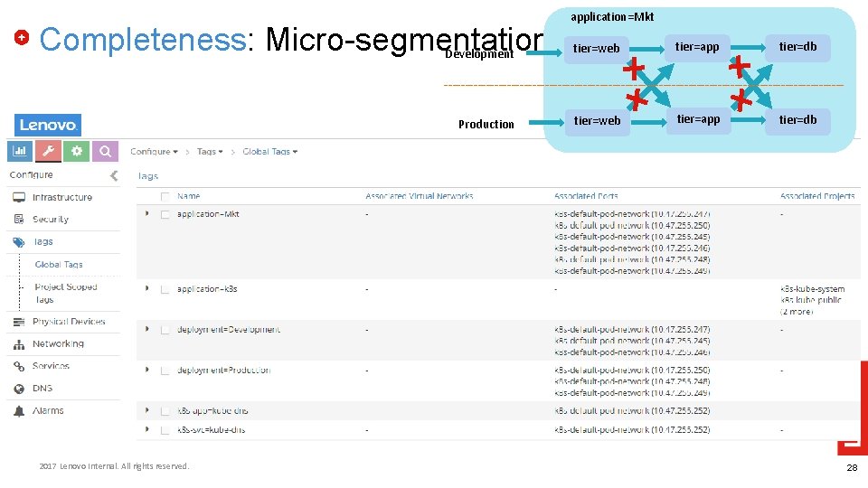Click the Infrastructure monitor icon
Viewport: 868px width, 488px height.
(19, 198)
